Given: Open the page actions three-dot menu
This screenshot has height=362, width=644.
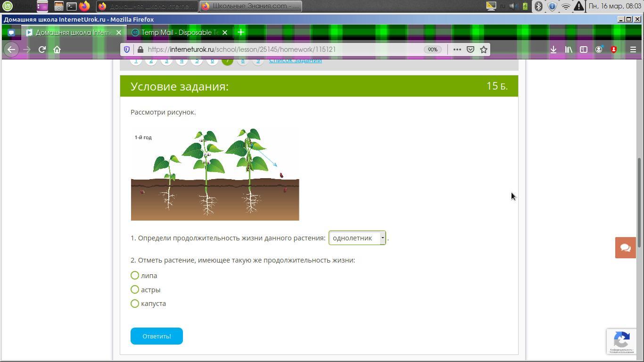Looking at the screenshot, I should (457, 49).
